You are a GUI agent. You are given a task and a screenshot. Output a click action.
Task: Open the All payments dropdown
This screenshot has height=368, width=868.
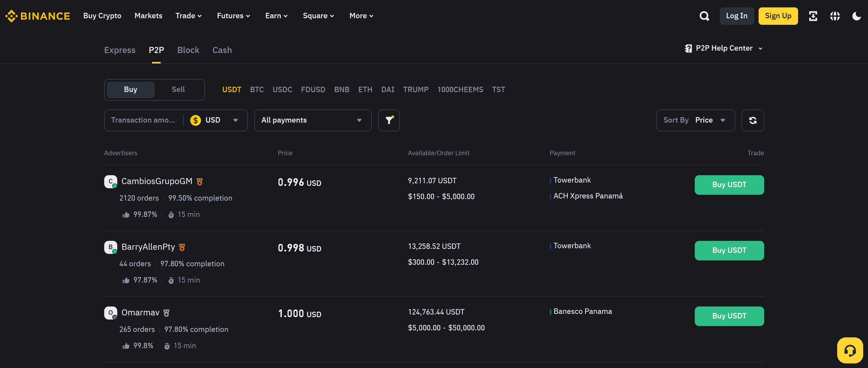click(x=312, y=120)
